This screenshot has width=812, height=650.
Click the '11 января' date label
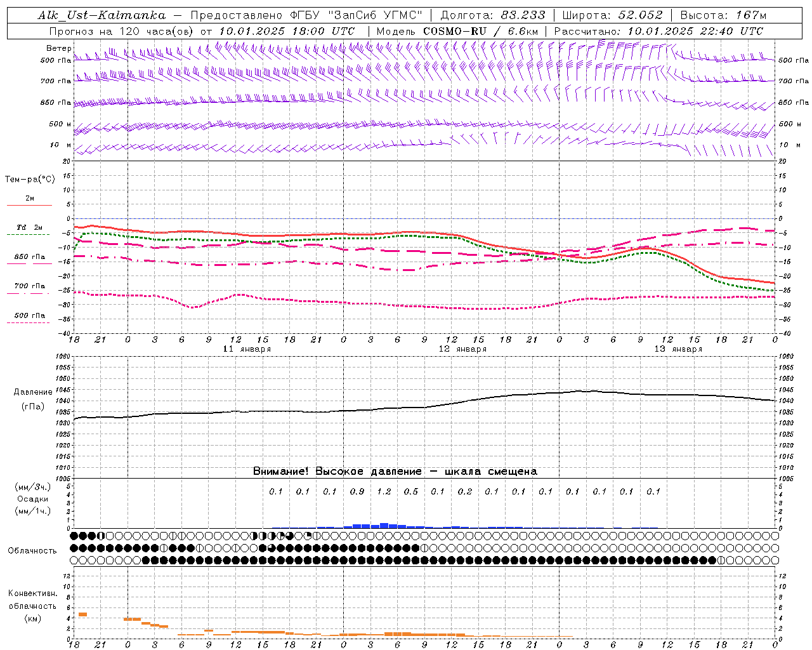[247, 349]
